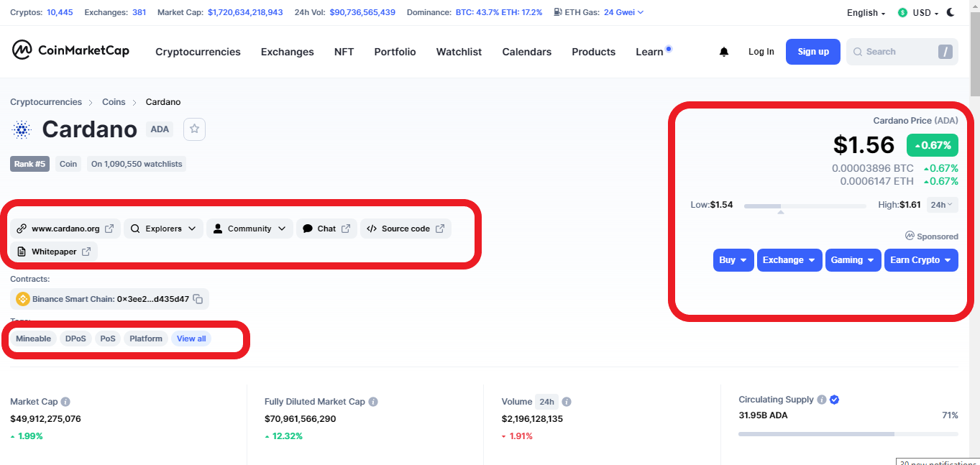Select the Platform tag
980x465 pixels.
coord(146,339)
